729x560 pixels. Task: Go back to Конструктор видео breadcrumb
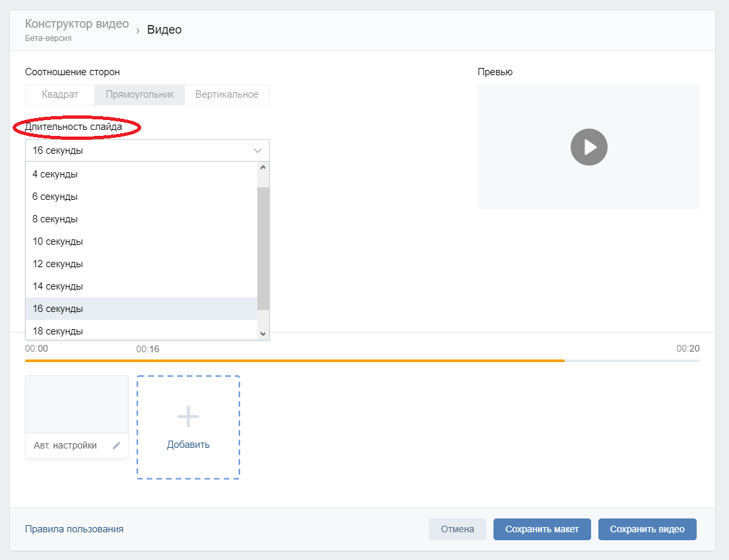tap(77, 24)
